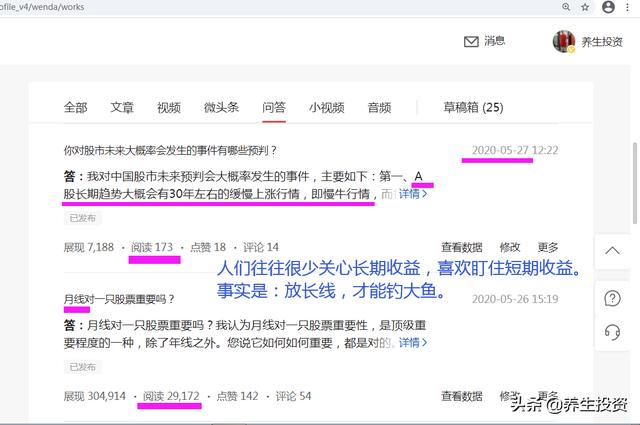Click the 养生投资 avatar picture

[x=564, y=41]
